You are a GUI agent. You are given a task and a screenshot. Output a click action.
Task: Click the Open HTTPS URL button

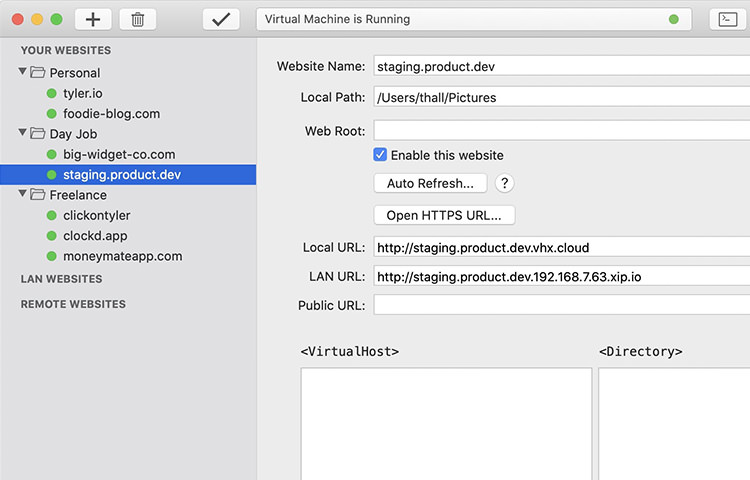click(x=444, y=215)
